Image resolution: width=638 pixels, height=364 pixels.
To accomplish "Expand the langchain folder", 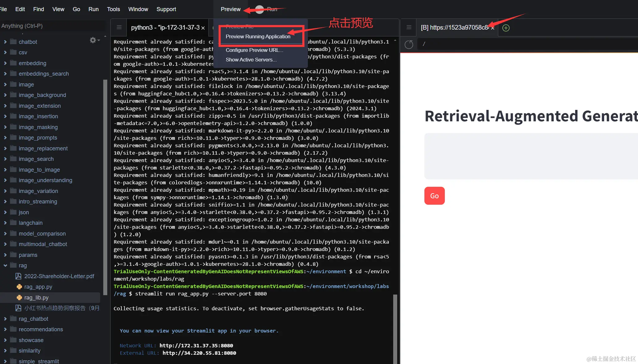I will click(5, 223).
